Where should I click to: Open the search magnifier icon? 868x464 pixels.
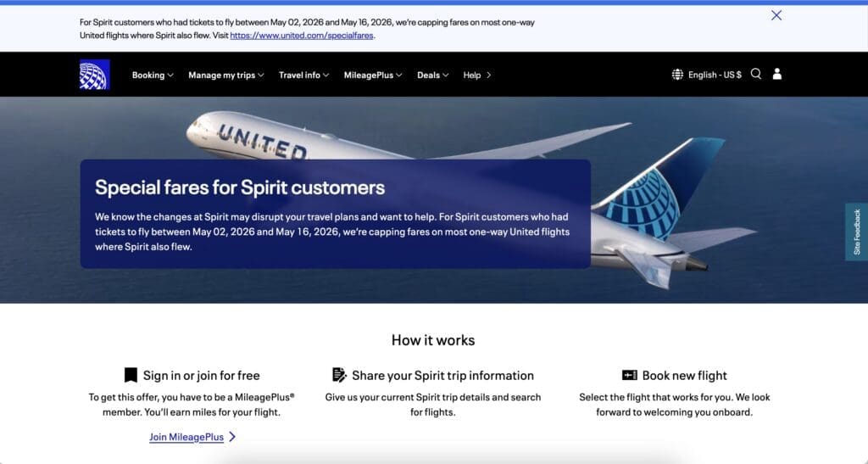coord(755,74)
